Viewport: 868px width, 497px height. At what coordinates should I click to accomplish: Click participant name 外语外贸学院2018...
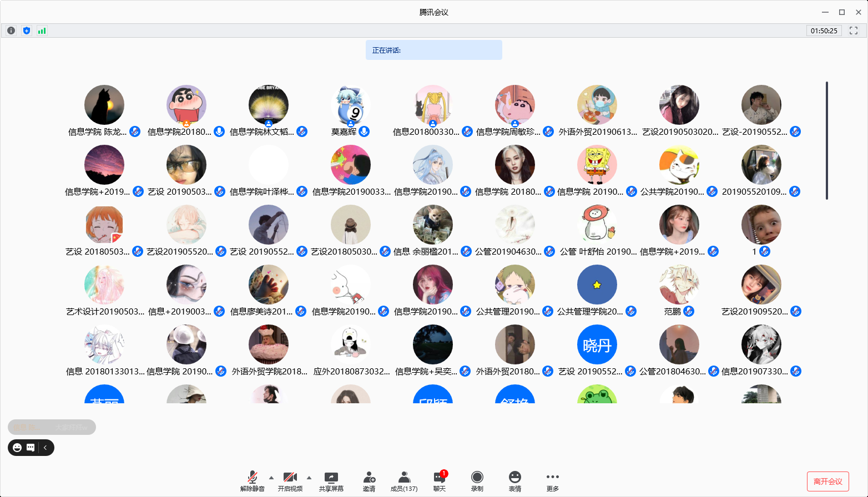(269, 371)
